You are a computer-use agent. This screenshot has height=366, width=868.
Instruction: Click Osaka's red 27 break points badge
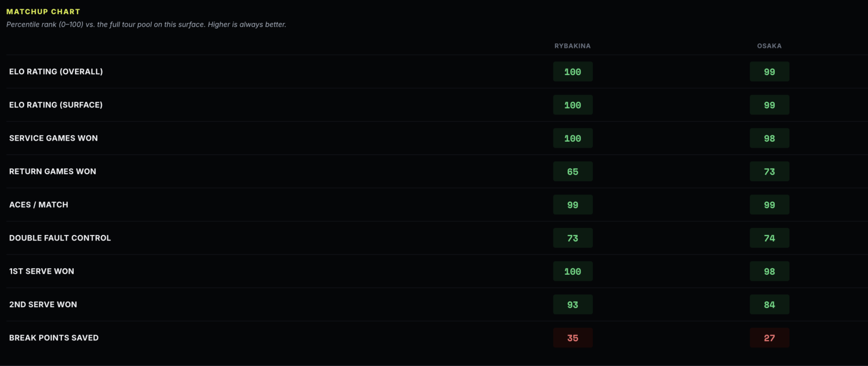pyautogui.click(x=769, y=338)
